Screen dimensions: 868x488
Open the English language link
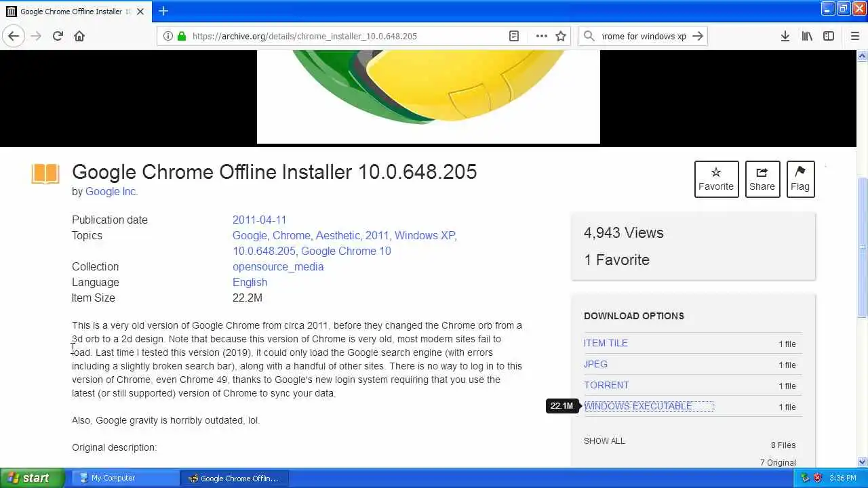point(250,282)
